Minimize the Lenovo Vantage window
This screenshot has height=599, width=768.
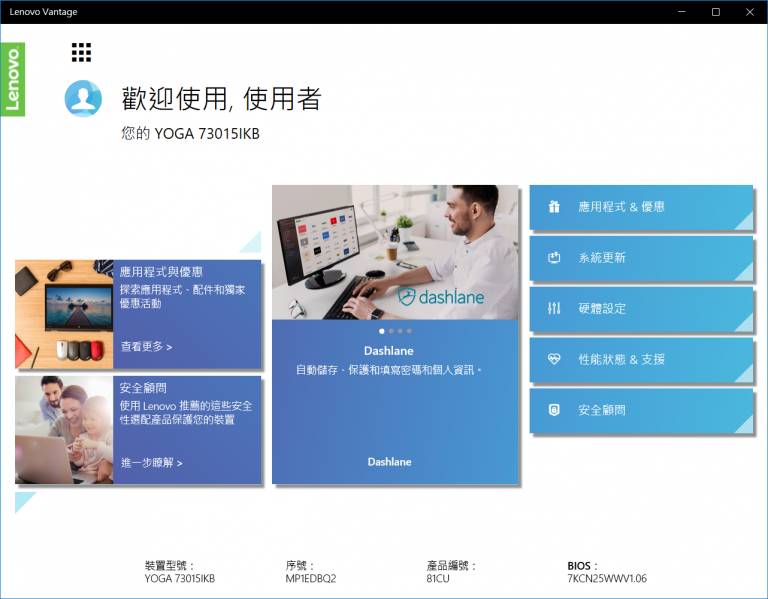[681, 12]
